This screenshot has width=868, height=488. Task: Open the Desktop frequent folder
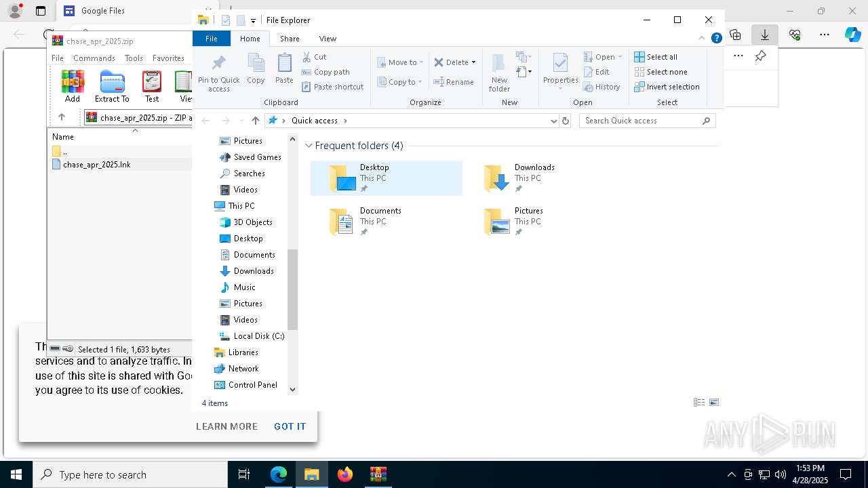387,178
